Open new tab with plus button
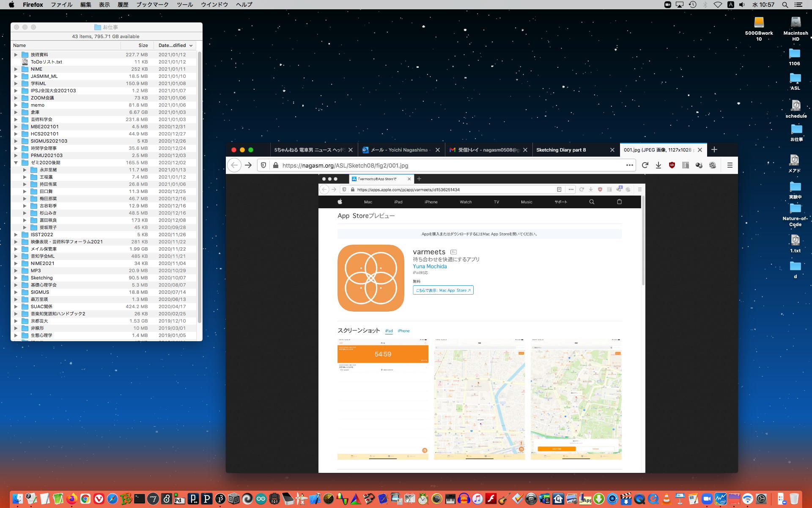812x508 pixels. [x=714, y=149]
